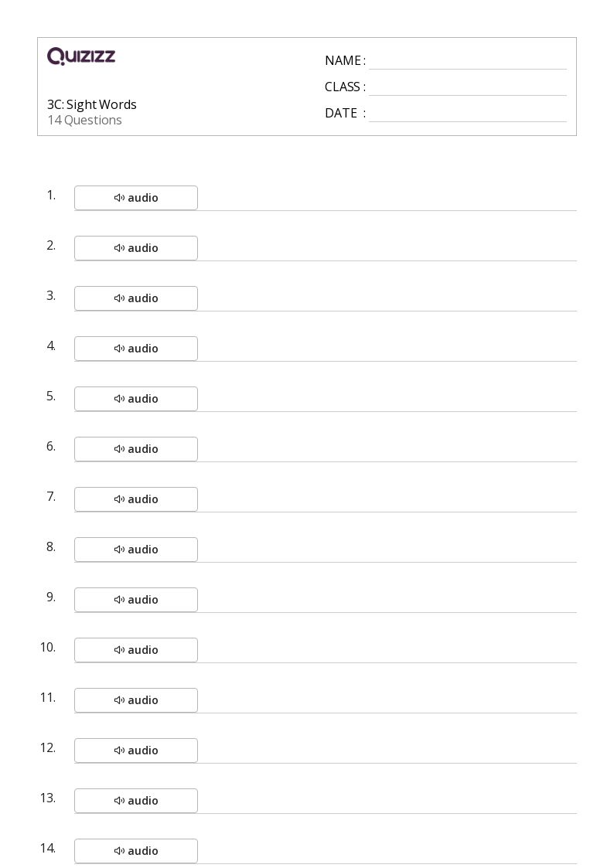Play the audio for question 1
This screenshot has height=868, width=614.
tap(135, 198)
